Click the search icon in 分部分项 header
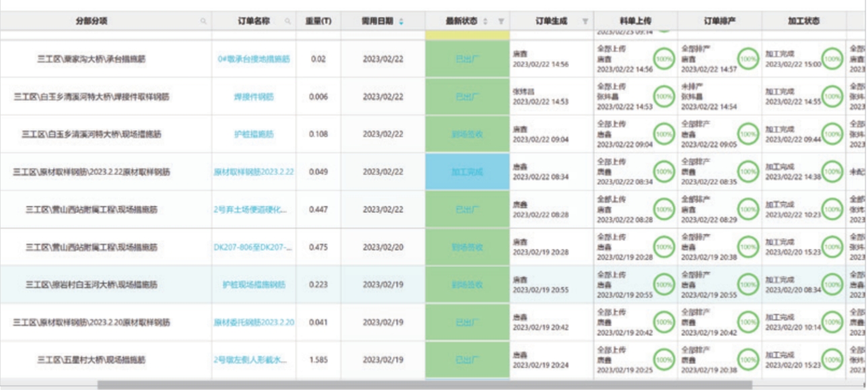The height and width of the screenshot is (390, 868). pyautogui.click(x=203, y=22)
